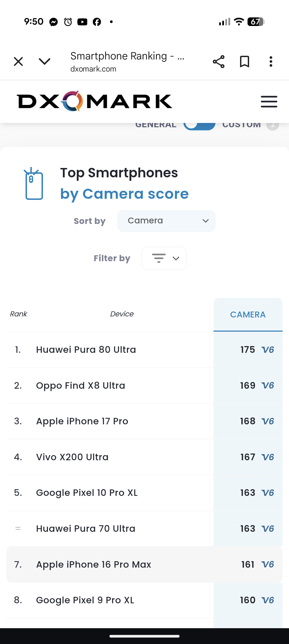Screen dimensions: 289x644
Task: Bookmark this page with the bookmark icon
Action: tap(245, 62)
